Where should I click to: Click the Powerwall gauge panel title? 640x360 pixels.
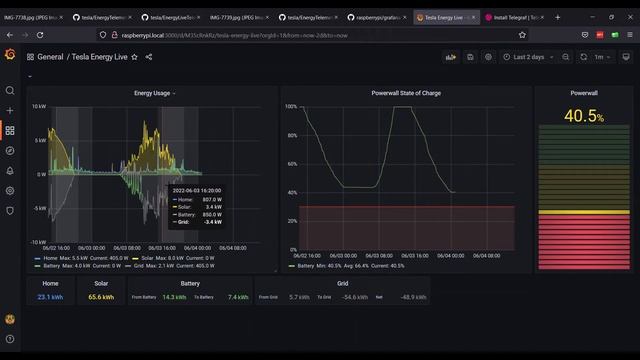pyautogui.click(x=584, y=93)
